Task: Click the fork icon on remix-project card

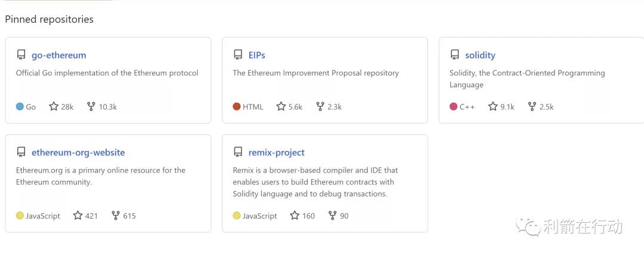Action: coord(333,216)
